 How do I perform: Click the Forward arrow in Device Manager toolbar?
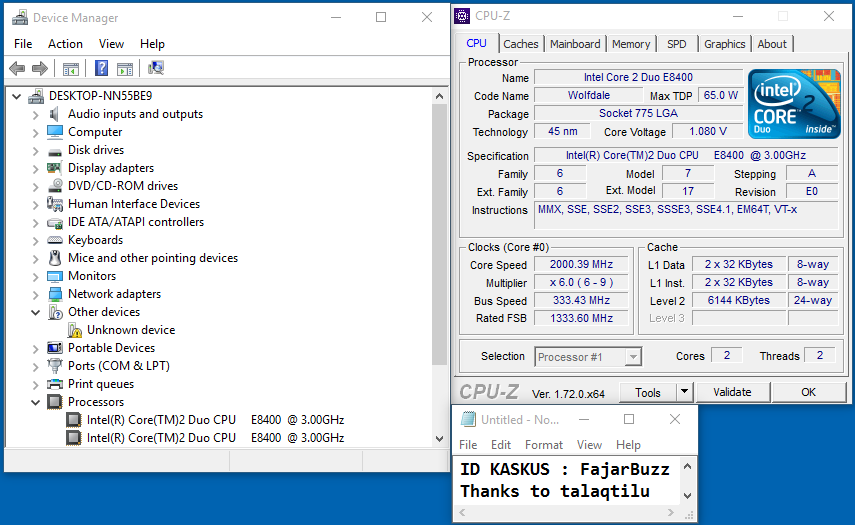(40, 68)
